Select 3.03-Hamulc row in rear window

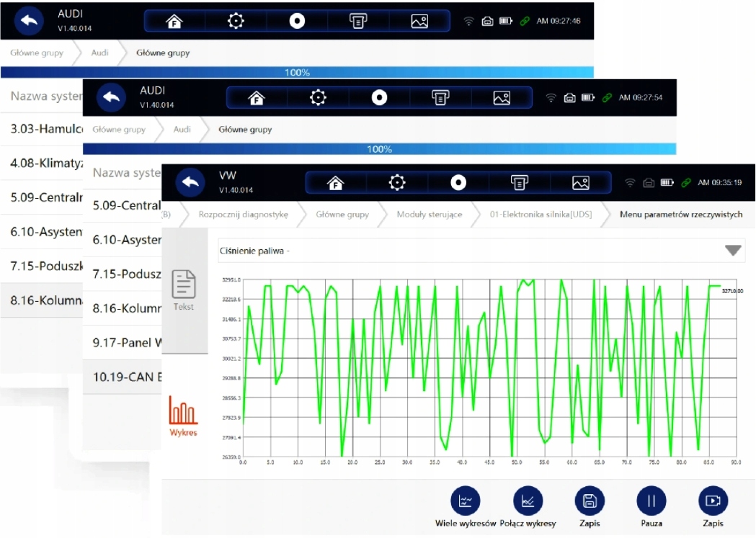pos(42,129)
